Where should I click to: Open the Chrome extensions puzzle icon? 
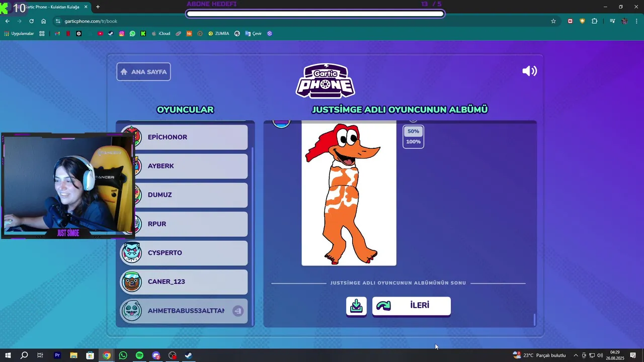594,21
